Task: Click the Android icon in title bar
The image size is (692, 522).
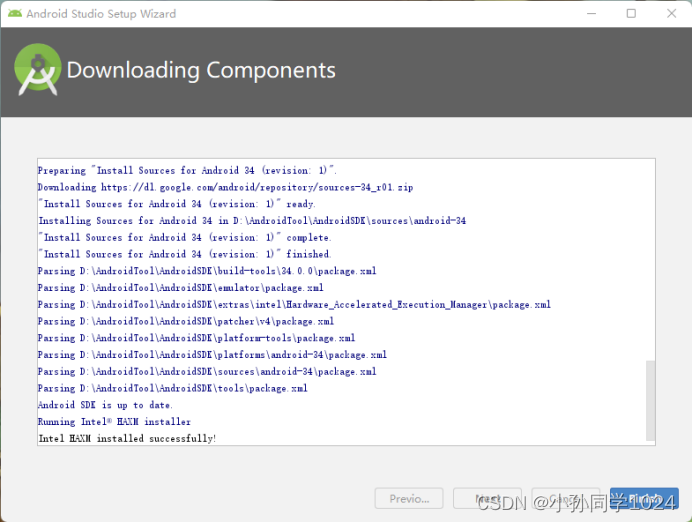Action: pos(15,14)
